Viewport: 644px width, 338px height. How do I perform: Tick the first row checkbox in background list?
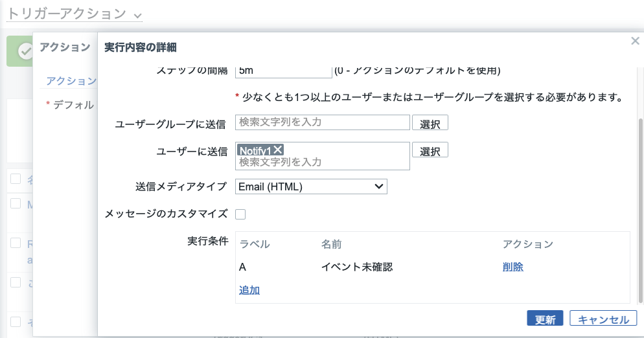(x=16, y=179)
